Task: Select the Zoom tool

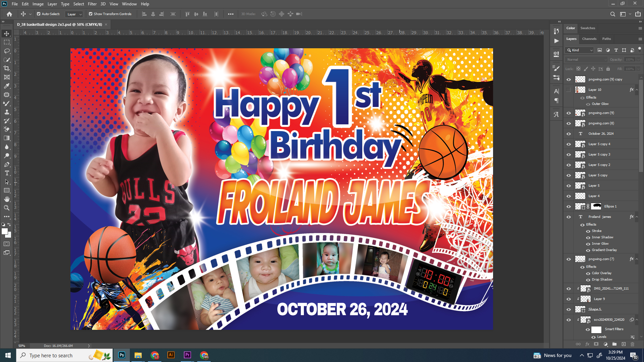Action: coord(7,208)
